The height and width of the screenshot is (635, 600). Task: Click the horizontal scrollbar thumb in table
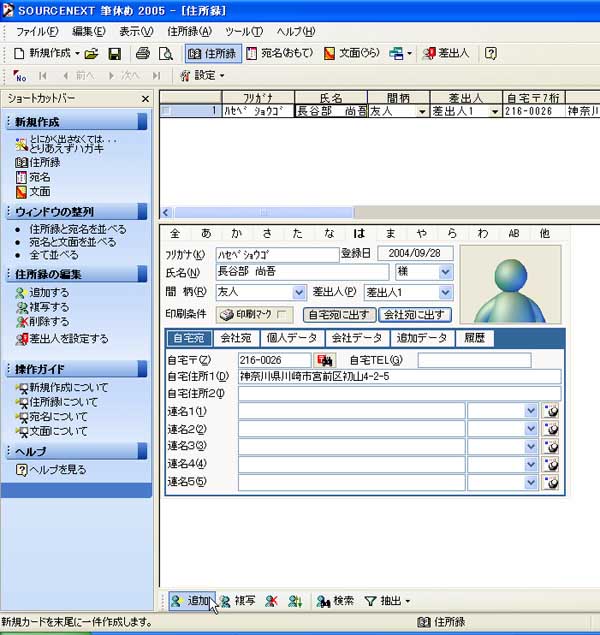pyautogui.click(x=263, y=212)
